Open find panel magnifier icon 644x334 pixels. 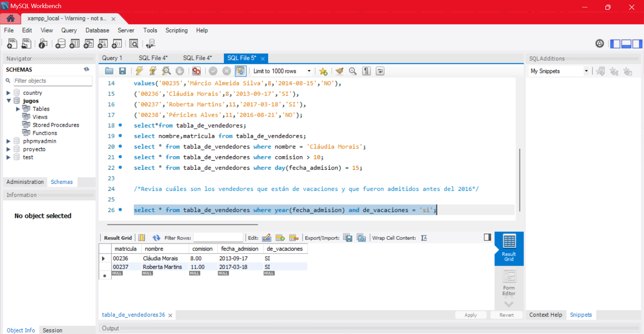tap(353, 71)
